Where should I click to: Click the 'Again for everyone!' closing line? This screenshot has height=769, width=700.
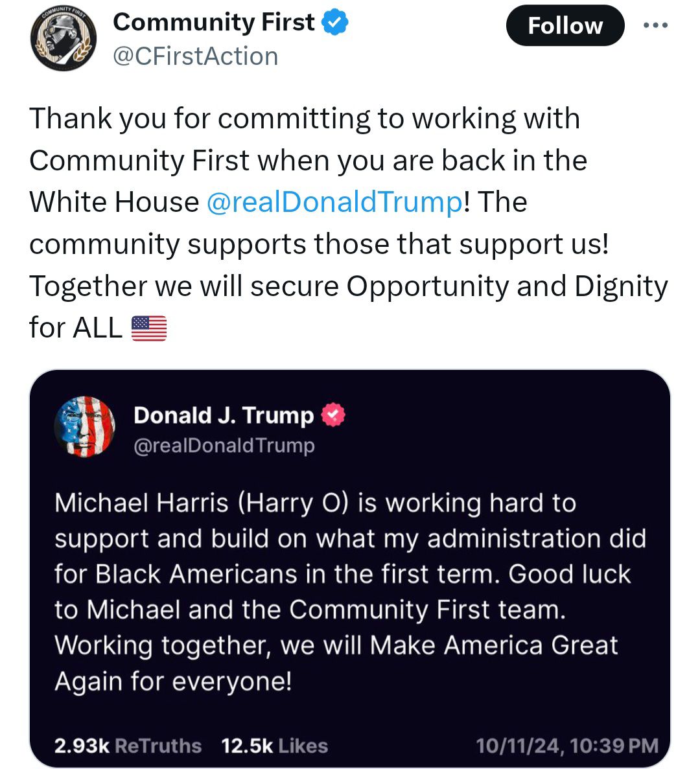tap(173, 681)
